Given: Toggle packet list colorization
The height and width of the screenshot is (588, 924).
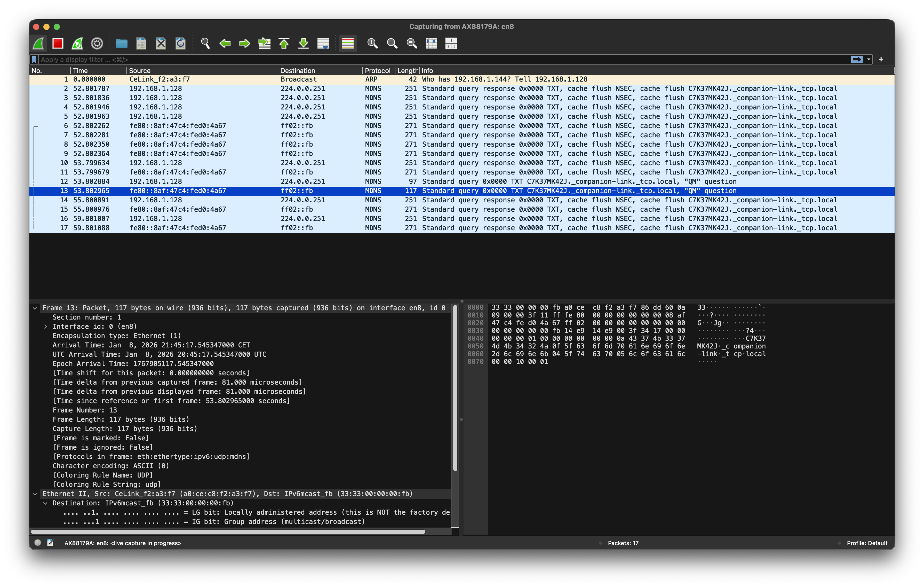Looking at the screenshot, I should (348, 43).
